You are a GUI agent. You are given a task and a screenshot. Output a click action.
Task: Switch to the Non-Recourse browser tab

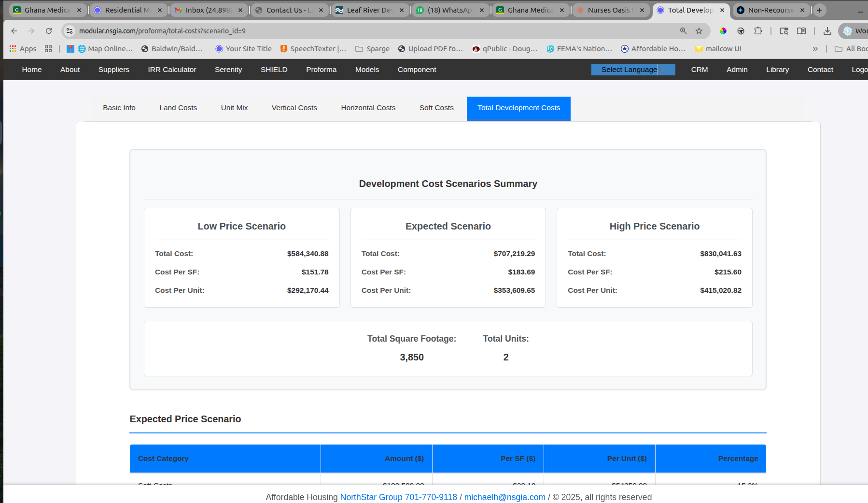770,10
